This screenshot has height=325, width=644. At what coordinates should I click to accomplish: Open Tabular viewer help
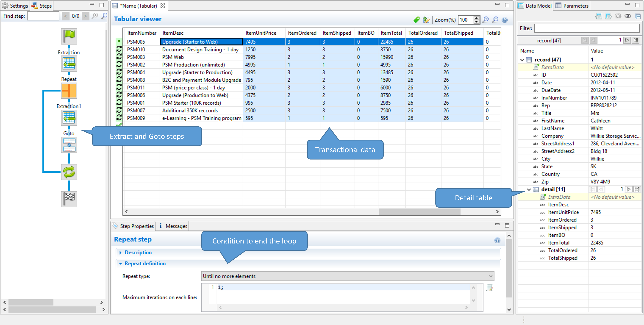pos(505,20)
